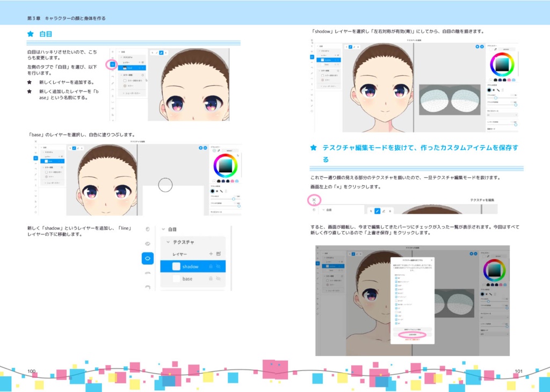Open the layer options folder icon beside the plus
Viewport: 550px width, 392px height.
pyautogui.click(x=219, y=253)
